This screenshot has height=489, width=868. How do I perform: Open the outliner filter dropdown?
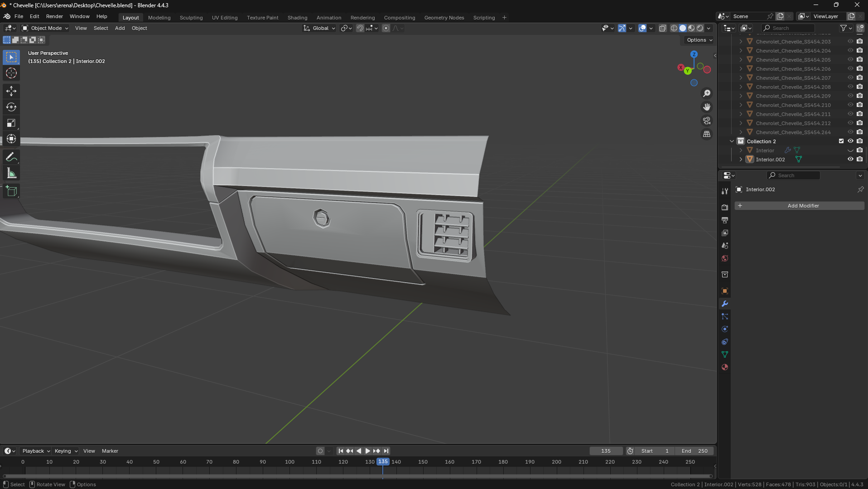846,28
